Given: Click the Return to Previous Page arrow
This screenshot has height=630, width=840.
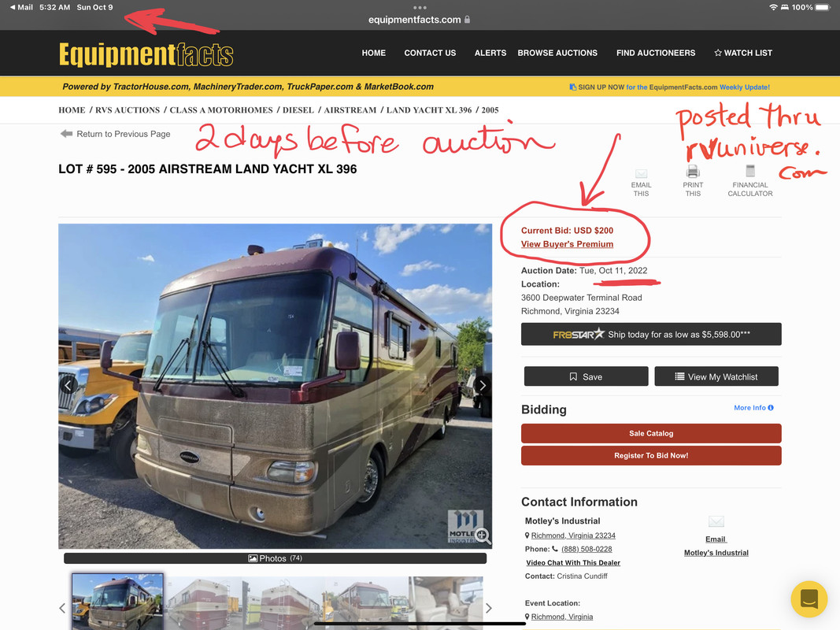Looking at the screenshot, I should (x=66, y=133).
